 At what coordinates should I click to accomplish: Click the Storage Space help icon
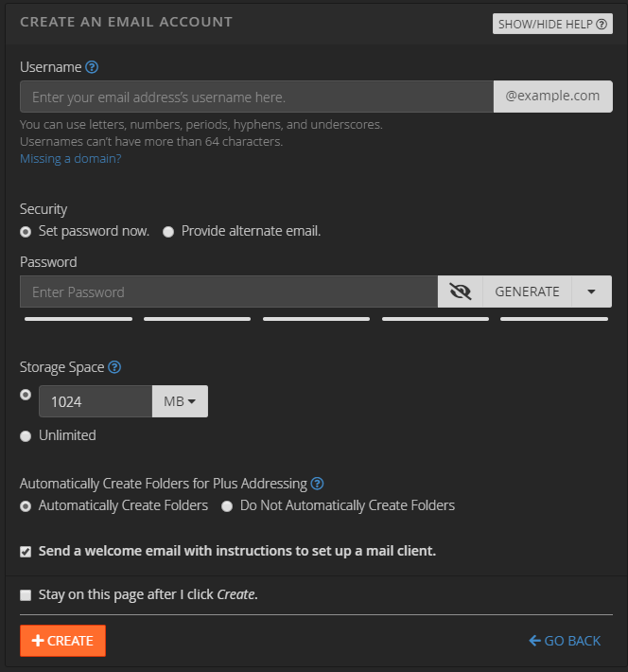click(x=114, y=367)
